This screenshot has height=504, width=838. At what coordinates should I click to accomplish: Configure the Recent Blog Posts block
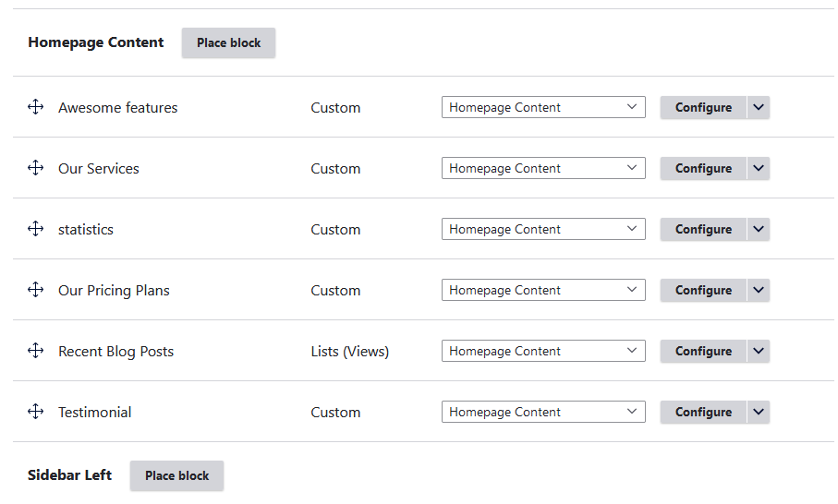(703, 351)
